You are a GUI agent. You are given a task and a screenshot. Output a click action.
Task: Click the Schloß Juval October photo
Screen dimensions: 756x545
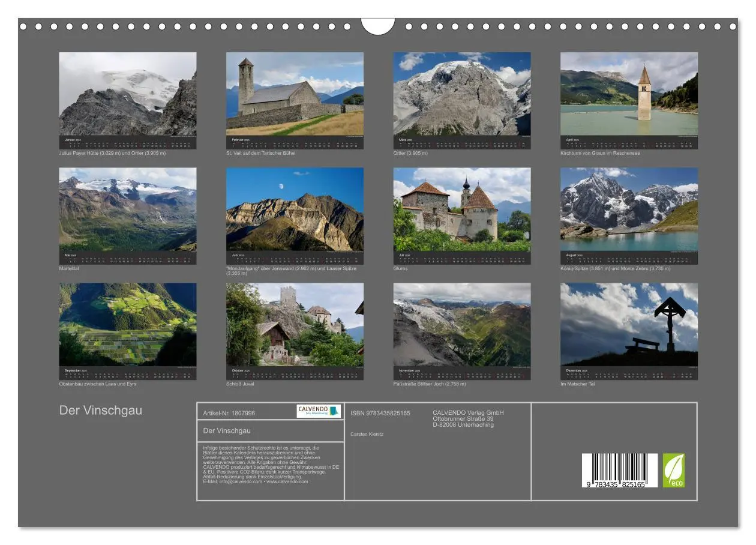click(295, 325)
